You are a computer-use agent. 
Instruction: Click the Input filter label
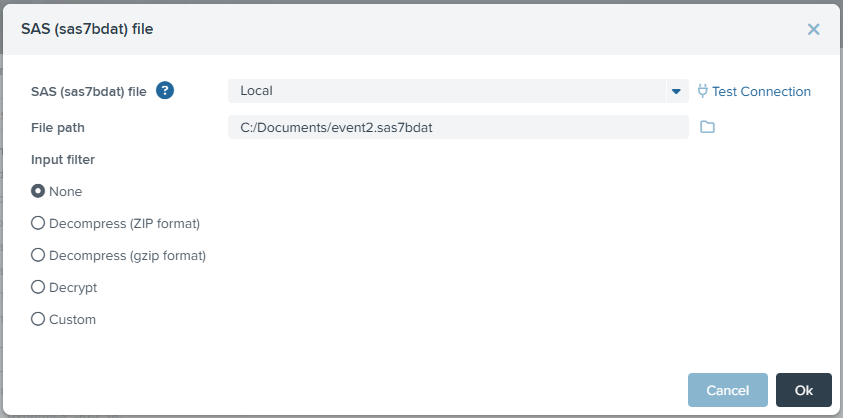point(63,160)
